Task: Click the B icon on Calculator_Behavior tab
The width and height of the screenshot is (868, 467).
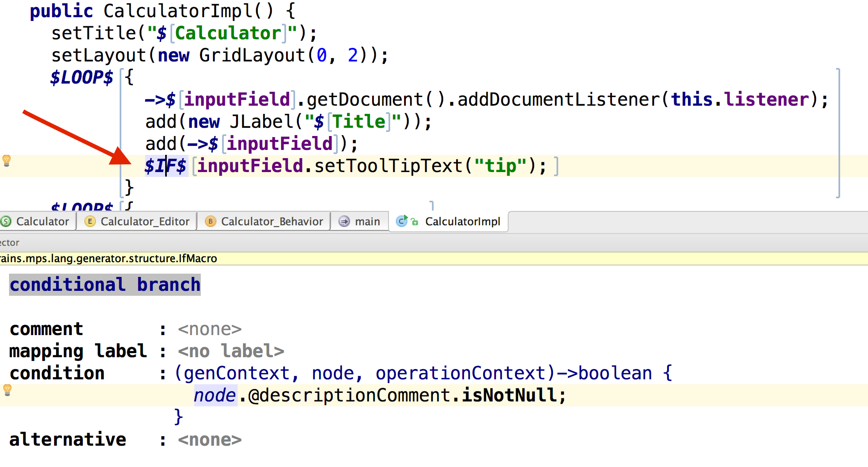Action: [x=211, y=221]
